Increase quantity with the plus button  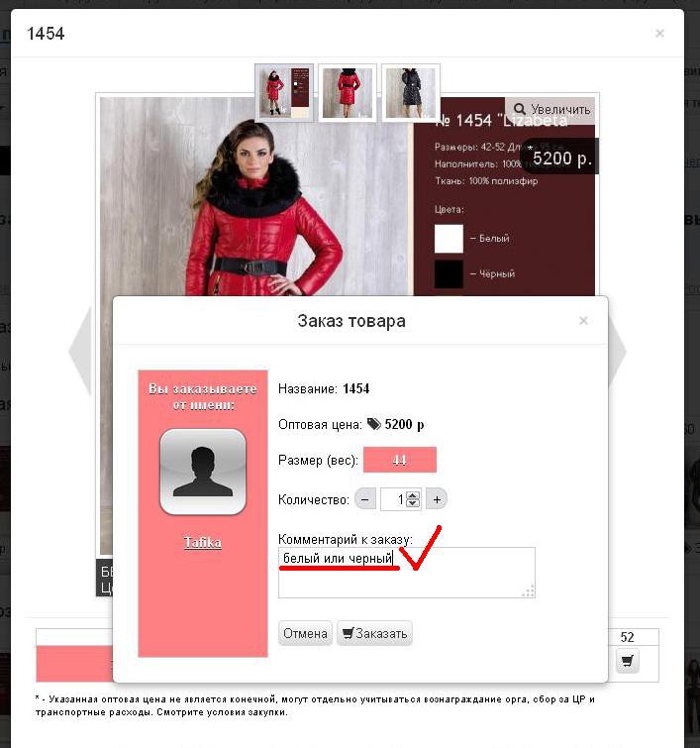tap(437, 499)
